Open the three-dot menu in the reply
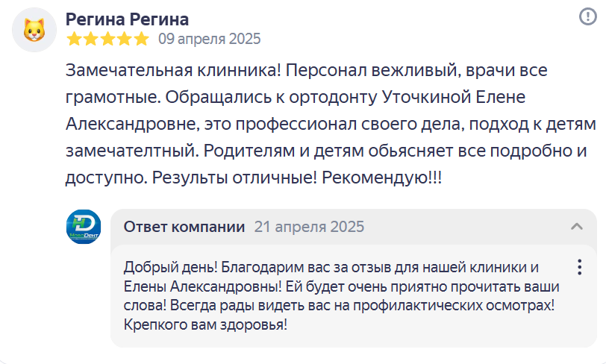The height and width of the screenshot is (364, 606). pyautogui.click(x=579, y=267)
